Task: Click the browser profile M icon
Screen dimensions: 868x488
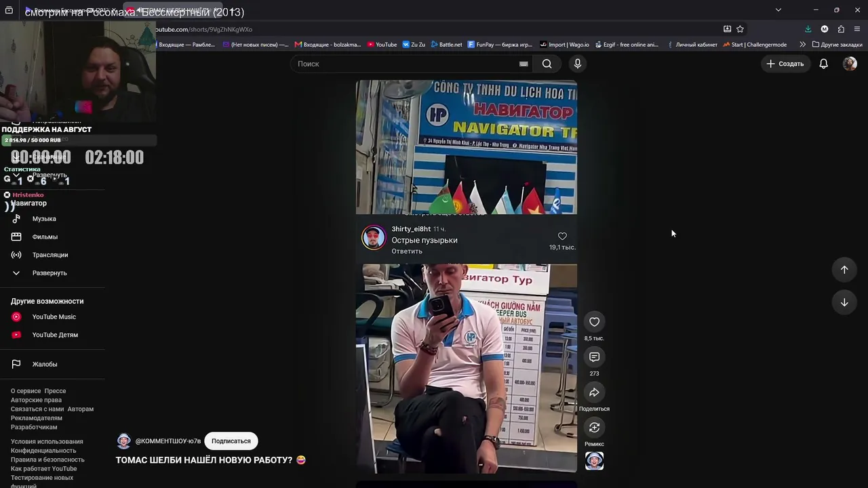Action: pyautogui.click(x=825, y=29)
